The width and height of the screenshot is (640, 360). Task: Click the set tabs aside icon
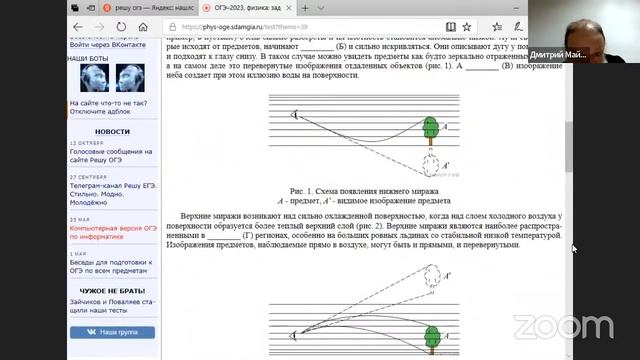pos(91,8)
